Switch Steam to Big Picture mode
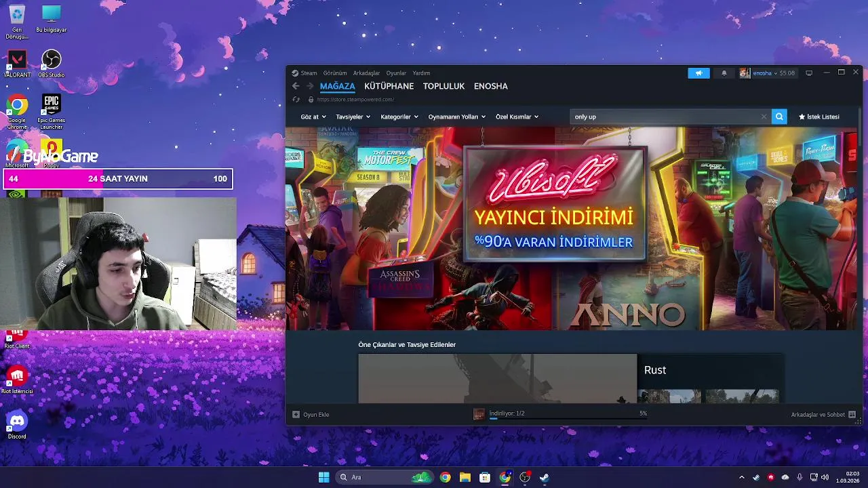The height and width of the screenshot is (488, 868). click(x=809, y=73)
